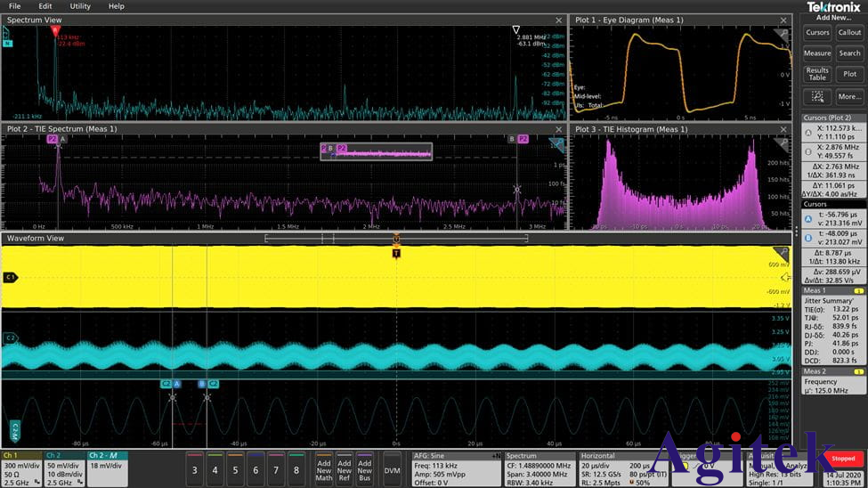Screen dimensions: 868x488
Task: Click the AFG Sine settings badge
Action: [456, 468]
